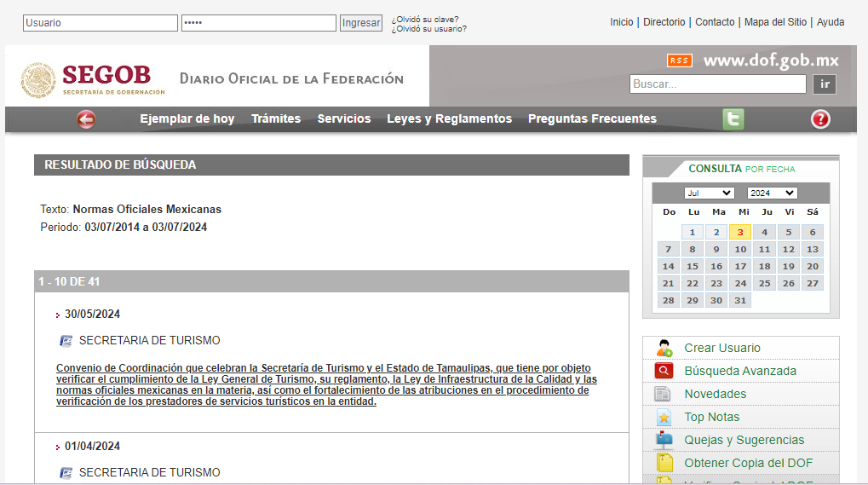
Task: Click the SEGOB logo
Action: 93,80
